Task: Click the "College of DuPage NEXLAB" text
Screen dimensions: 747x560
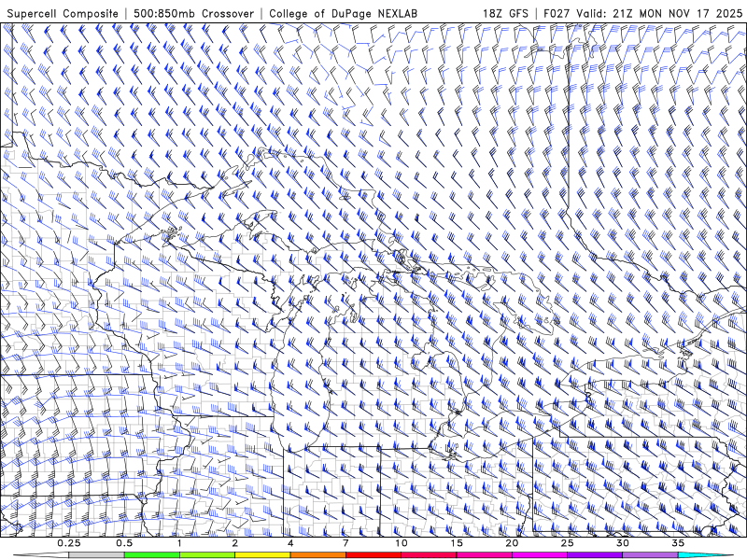Action: pos(343,13)
